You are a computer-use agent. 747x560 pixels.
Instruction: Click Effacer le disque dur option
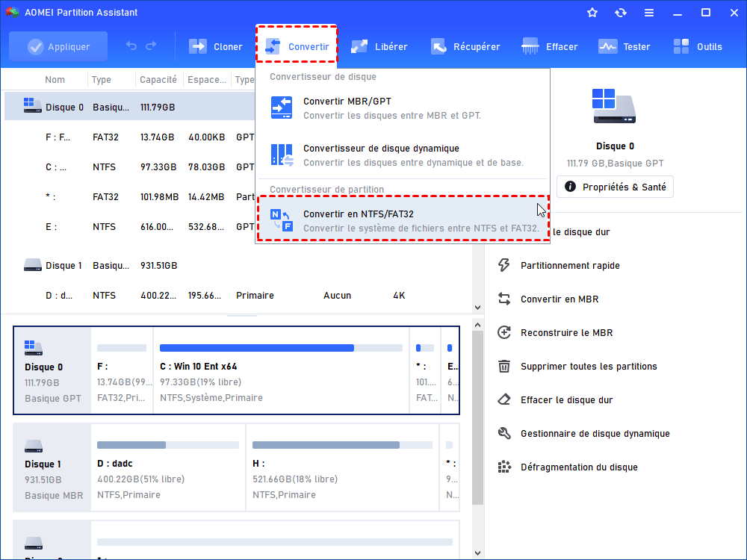[566, 400]
